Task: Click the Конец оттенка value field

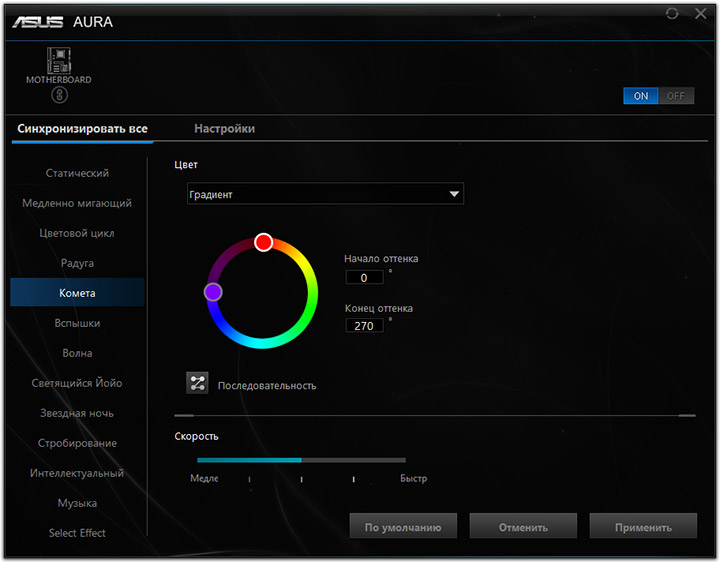Action: coord(364,326)
